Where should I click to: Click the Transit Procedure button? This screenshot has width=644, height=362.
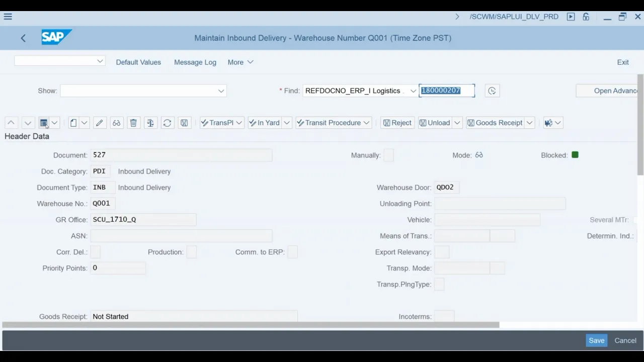[334, 123]
